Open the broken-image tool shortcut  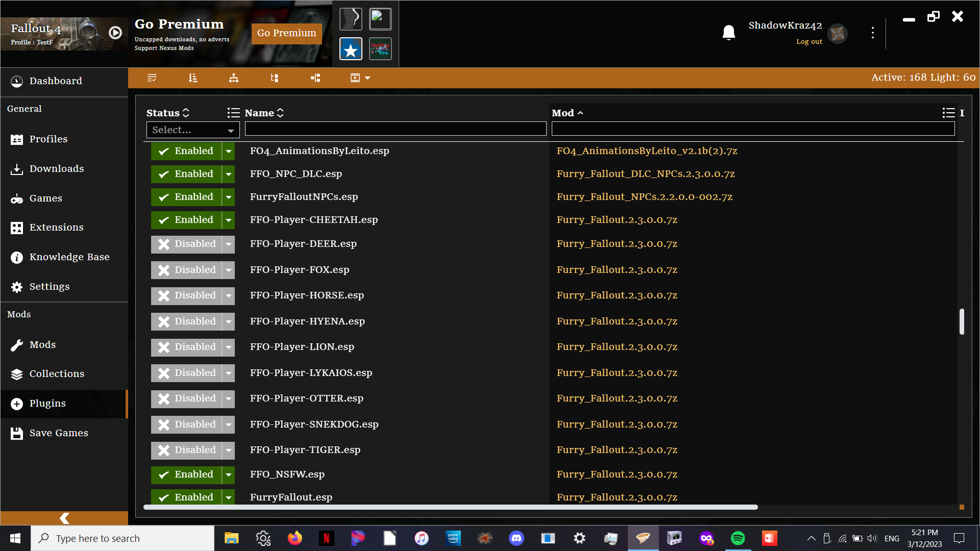(380, 19)
